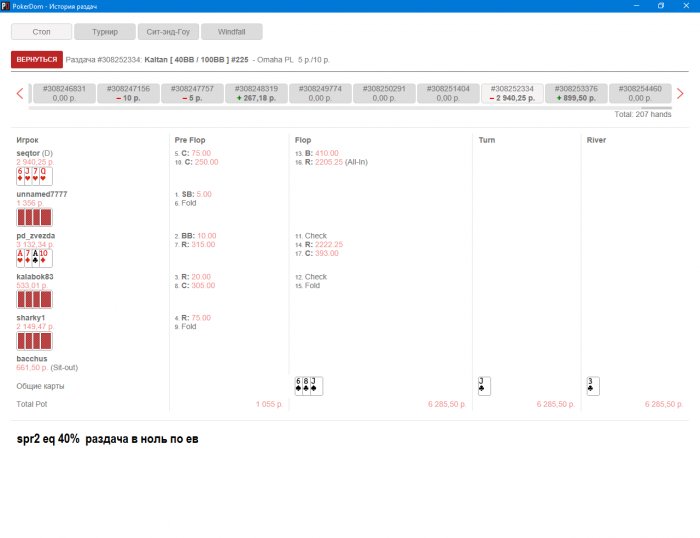Open the Windfall tab
Image resolution: width=700 pixels, height=538 pixels.
click(x=232, y=32)
